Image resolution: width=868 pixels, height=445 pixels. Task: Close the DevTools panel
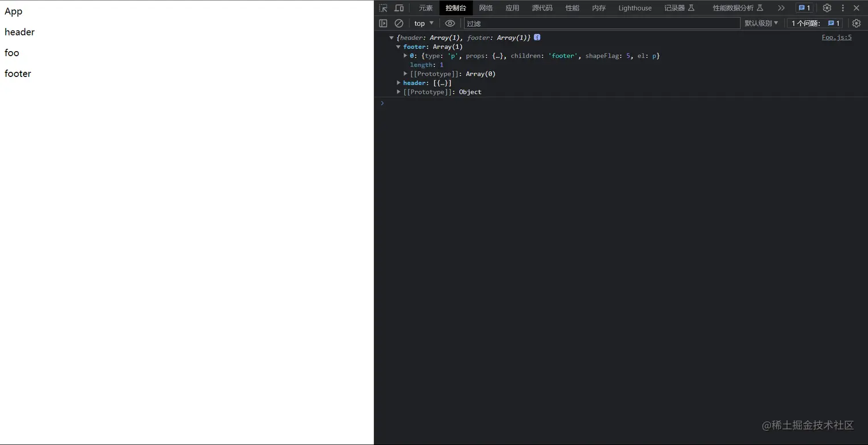[857, 8]
